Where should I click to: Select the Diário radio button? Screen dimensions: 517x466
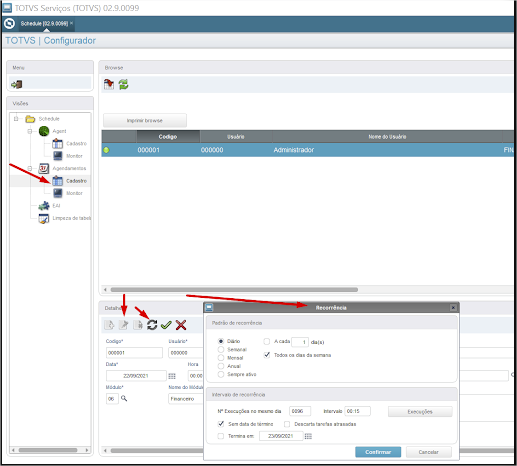221,341
